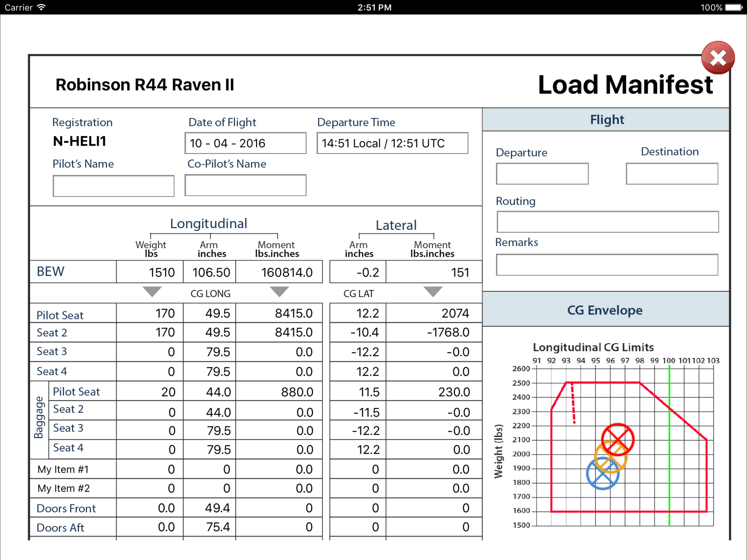Edit Baggage Seat 3 weight cell
Viewport: 747px width, 560px height.
point(150,430)
